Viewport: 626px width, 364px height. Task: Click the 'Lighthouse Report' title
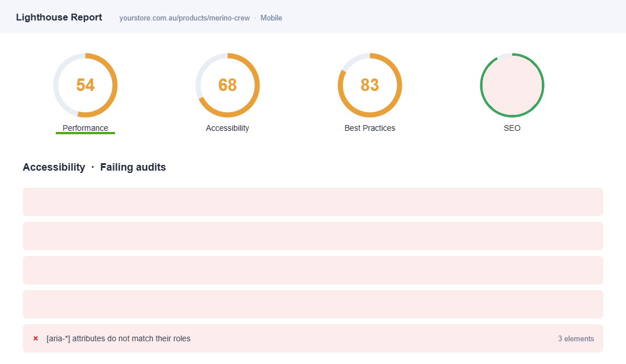point(59,17)
